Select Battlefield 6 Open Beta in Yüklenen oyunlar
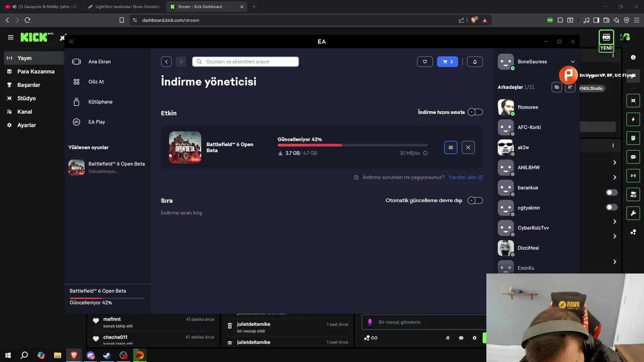Screen dimensions: 644x362 (x=107, y=167)
